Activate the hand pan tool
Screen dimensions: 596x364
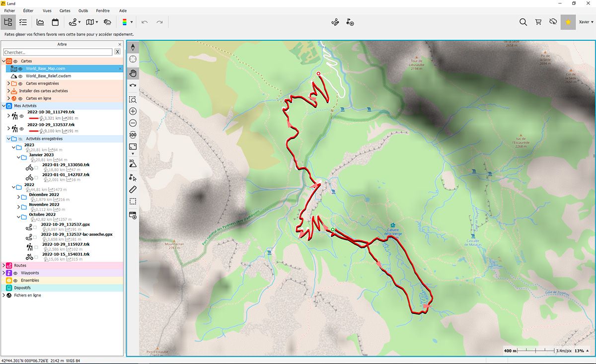click(x=133, y=73)
